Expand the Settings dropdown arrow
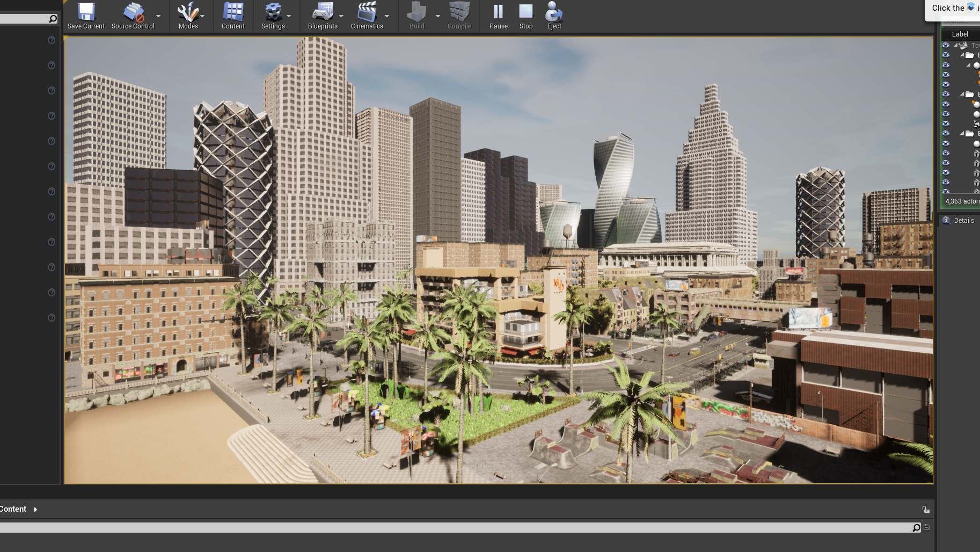Screen dimensions: 980x552 coord(289,16)
